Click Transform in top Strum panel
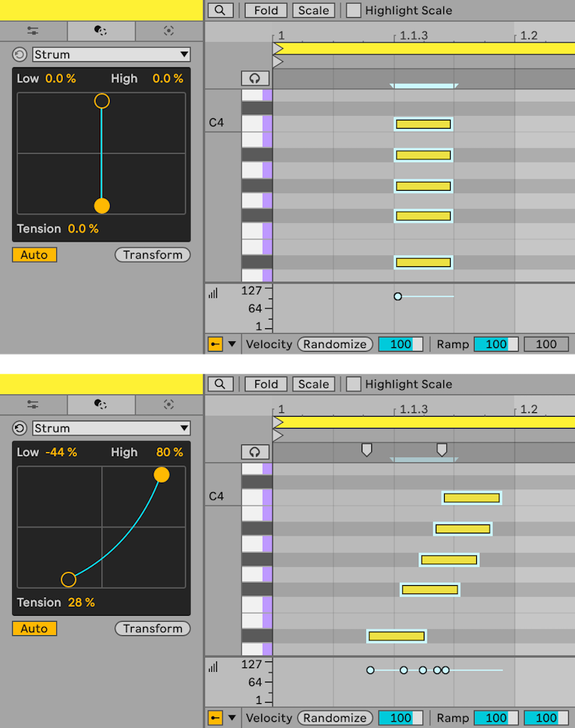 [153, 255]
